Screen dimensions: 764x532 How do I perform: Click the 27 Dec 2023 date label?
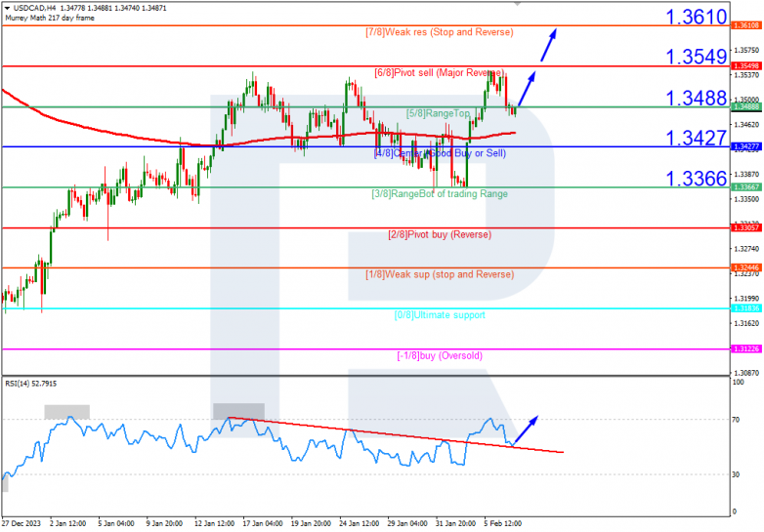[x=21, y=524]
